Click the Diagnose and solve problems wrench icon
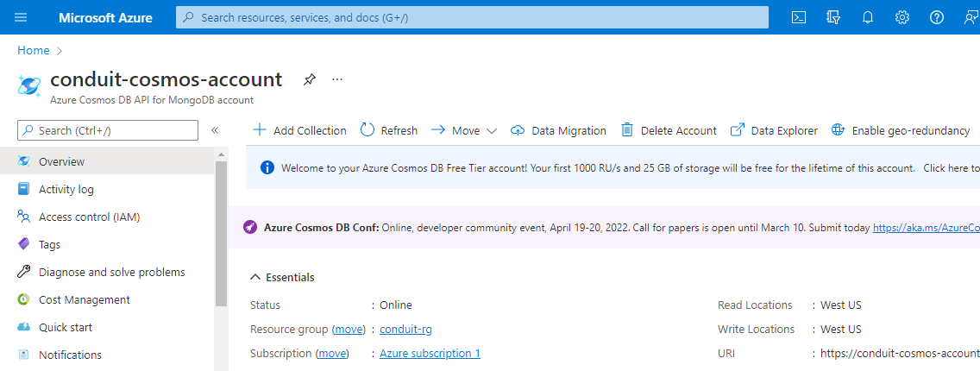This screenshot has width=980, height=371. coord(24,272)
